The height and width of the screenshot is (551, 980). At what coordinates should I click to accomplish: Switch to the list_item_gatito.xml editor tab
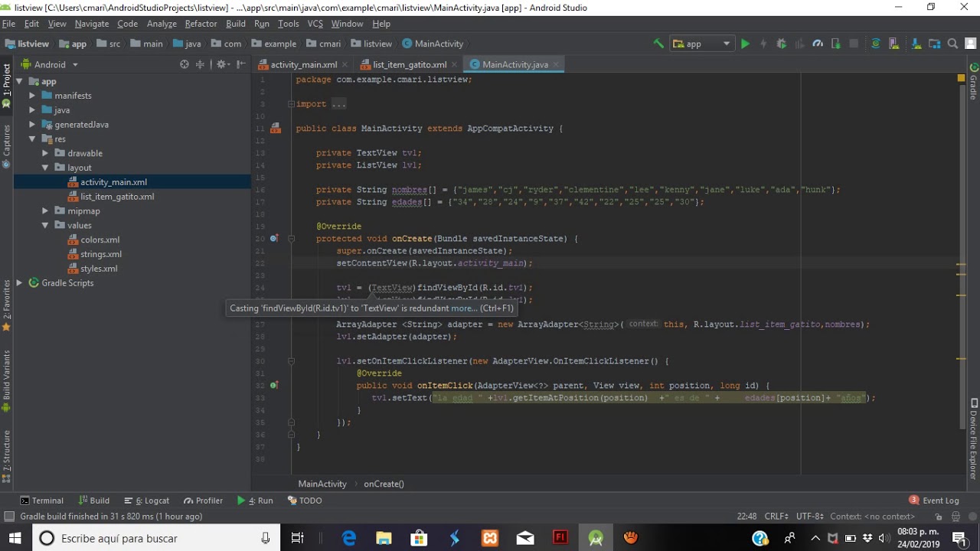410,65
